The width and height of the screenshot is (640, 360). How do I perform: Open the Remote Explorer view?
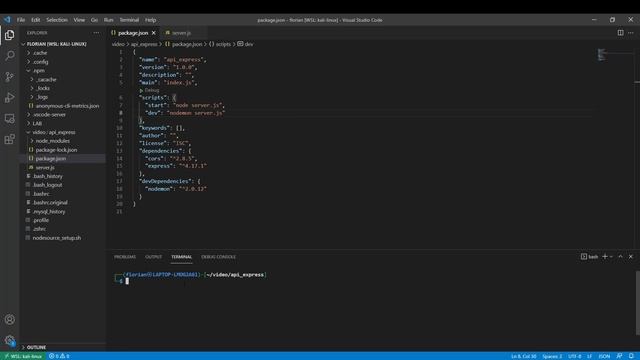click(x=9, y=119)
